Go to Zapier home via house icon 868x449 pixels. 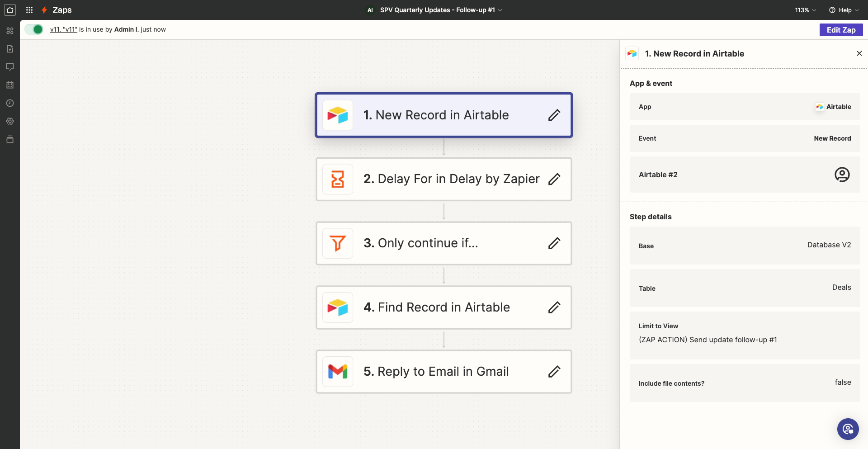(10, 9)
